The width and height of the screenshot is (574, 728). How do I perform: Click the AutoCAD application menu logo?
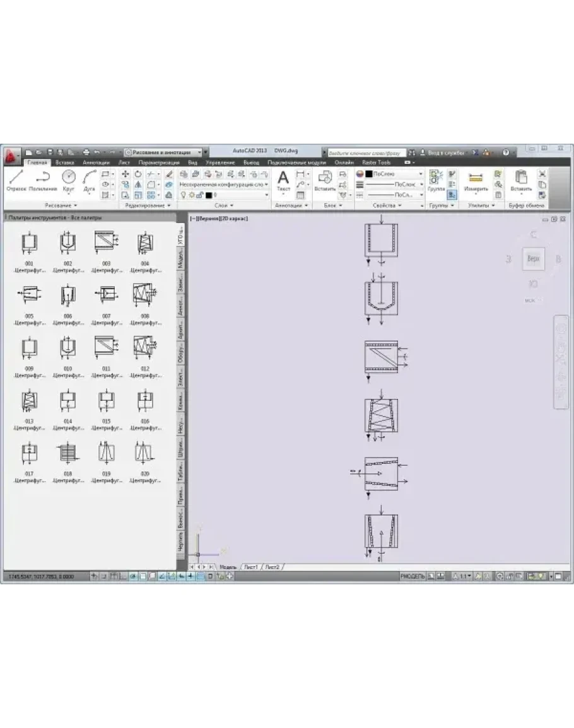(x=11, y=154)
